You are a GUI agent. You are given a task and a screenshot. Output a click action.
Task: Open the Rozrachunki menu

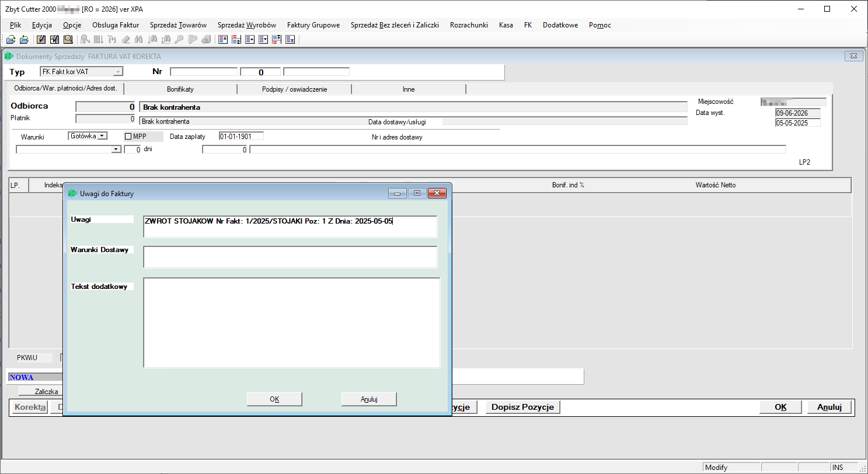469,25
